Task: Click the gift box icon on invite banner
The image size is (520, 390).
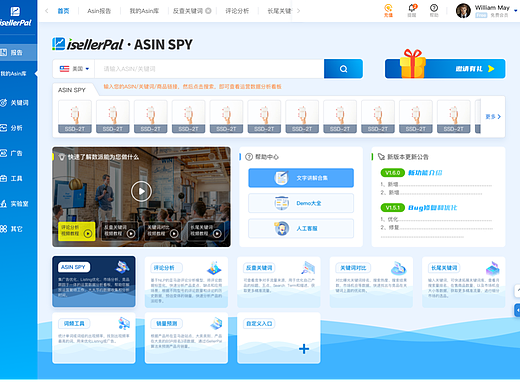Action: coord(413,64)
